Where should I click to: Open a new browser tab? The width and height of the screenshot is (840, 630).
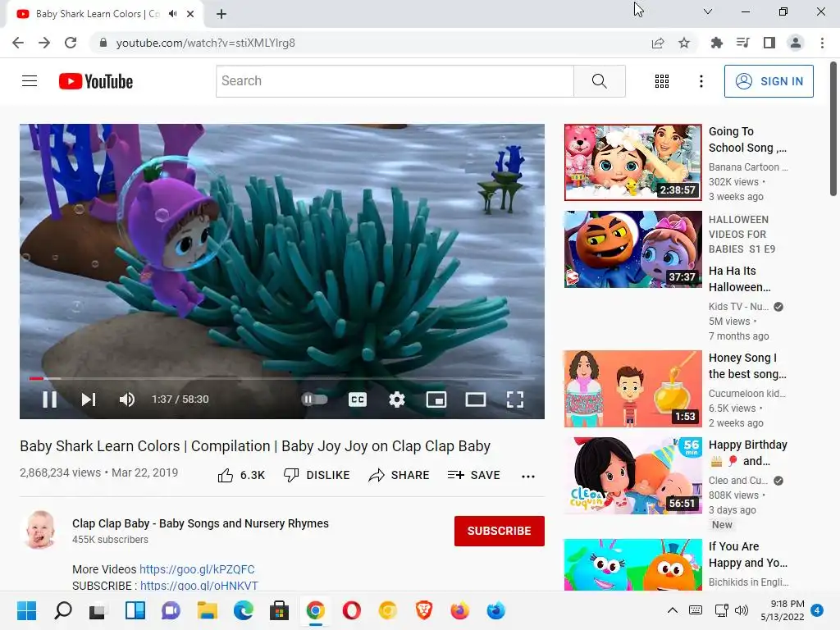tap(221, 14)
